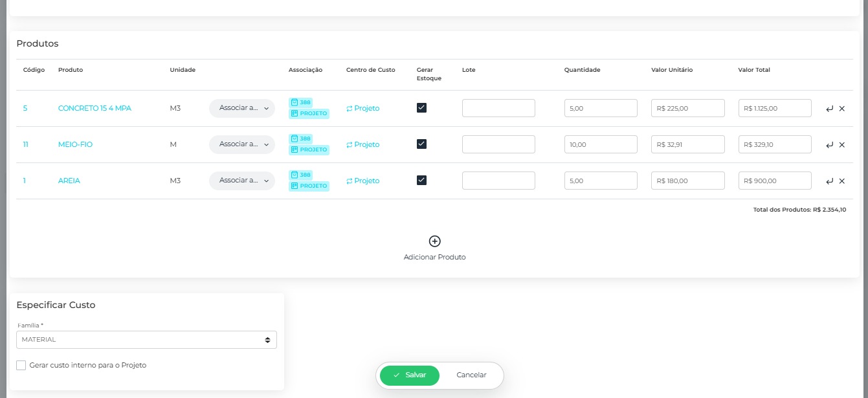868x398 pixels.
Task: Uncheck Gerar Estoque for CONCRETO 15 4 MPA
Action: tap(421, 108)
